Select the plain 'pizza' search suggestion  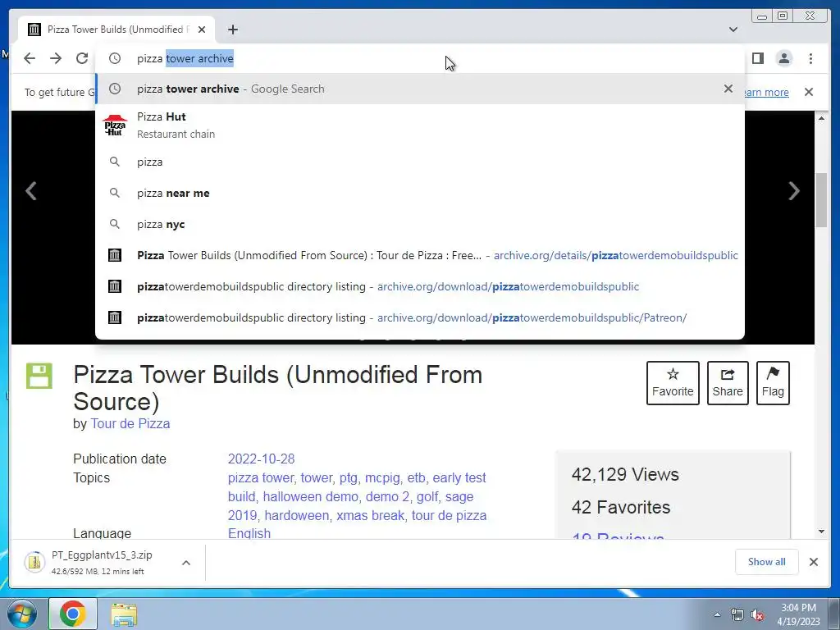tap(420, 162)
